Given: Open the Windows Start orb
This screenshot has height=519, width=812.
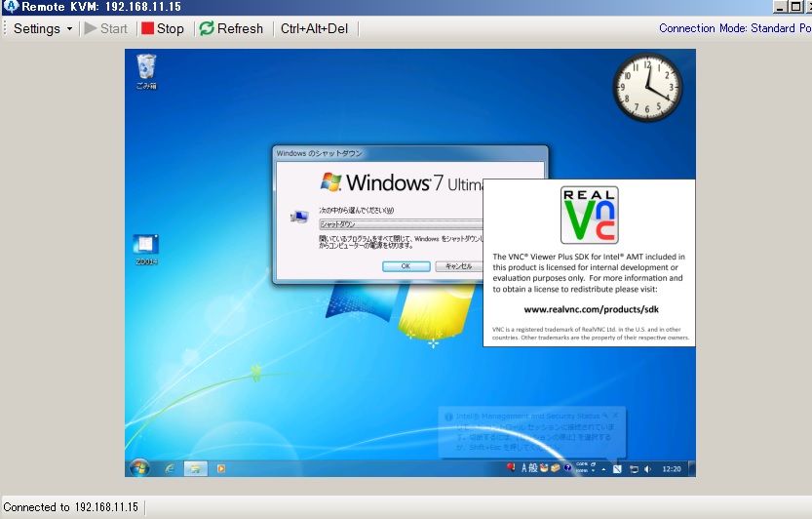Looking at the screenshot, I should [139, 468].
